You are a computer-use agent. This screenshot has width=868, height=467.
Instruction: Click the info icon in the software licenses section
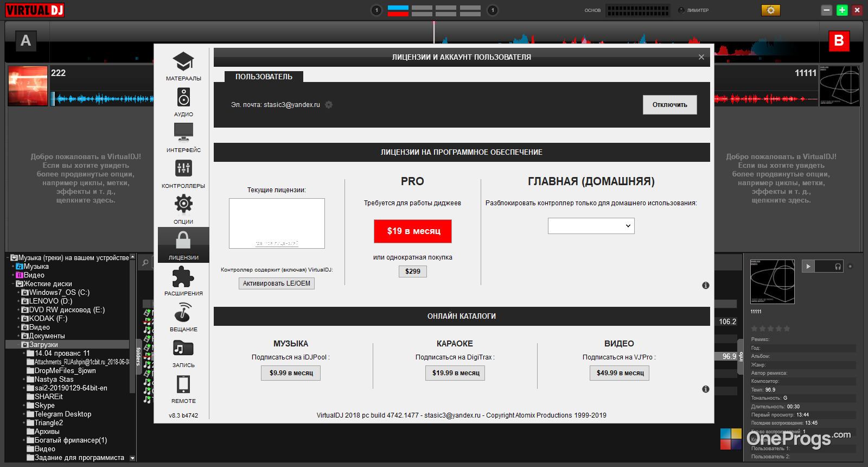pos(706,285)
